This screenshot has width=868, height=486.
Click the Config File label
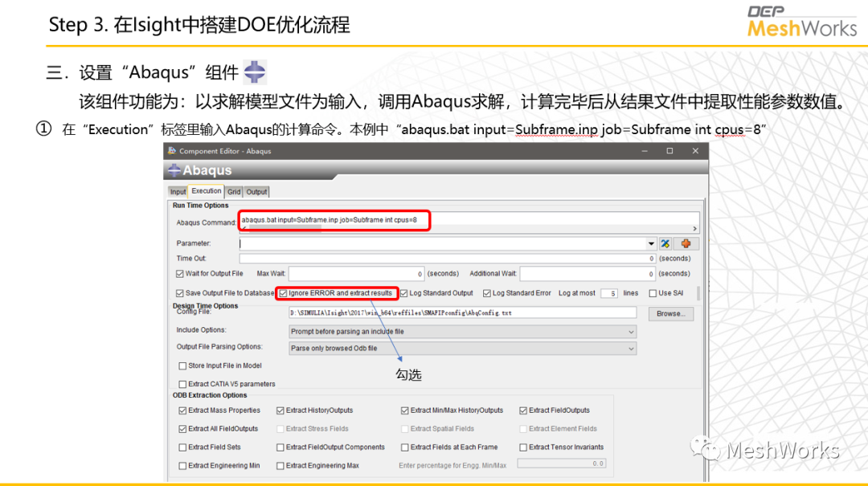pos(194,312)
